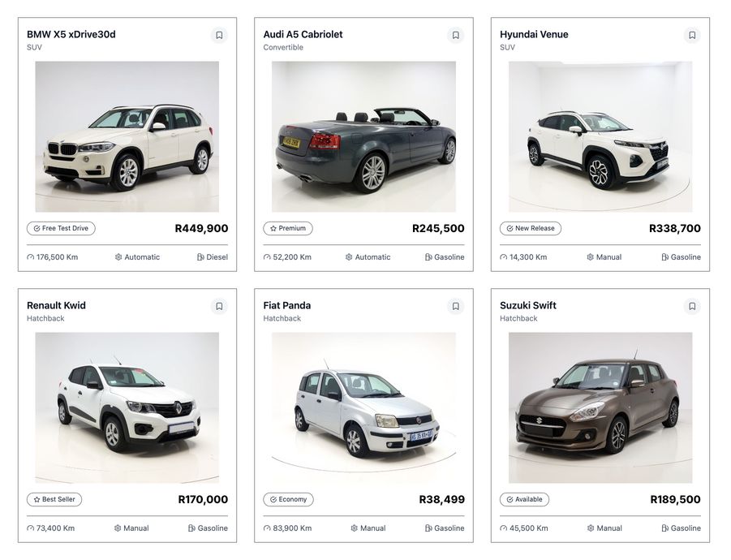This screenshot has width=731, height=560.
Task: Select the New Release badge
Action: [x=531, y=229]
